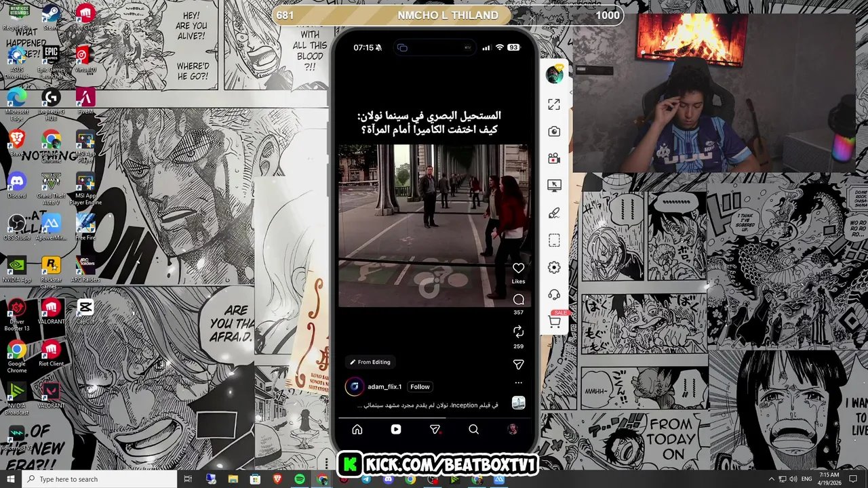The width and height of the screenshot is (868, 488).
Task: Open ApowerMirror account avatar
Action: [x=554, y=75]
